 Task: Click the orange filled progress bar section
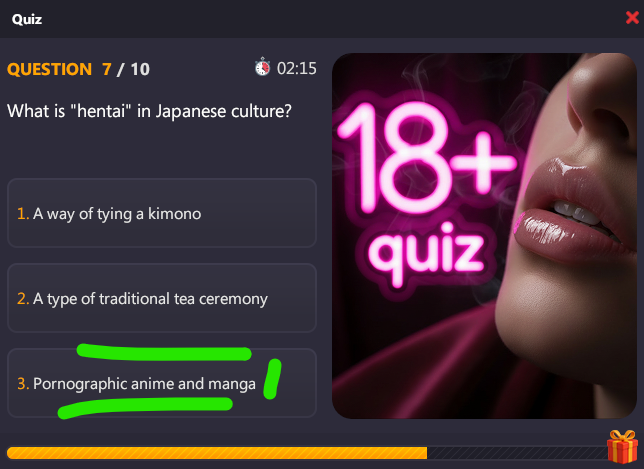(217, 453)
